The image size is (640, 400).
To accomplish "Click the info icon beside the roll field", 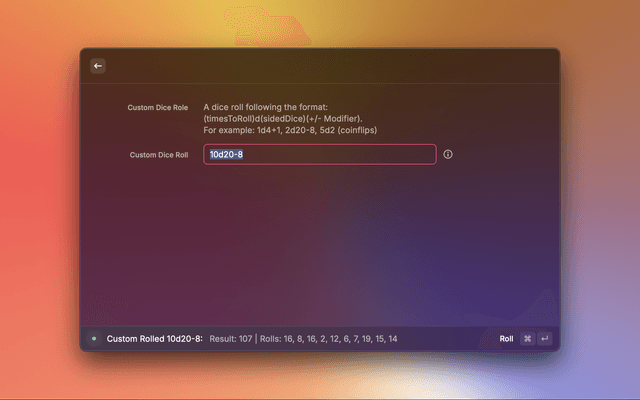I will click(x=448, y=155).
